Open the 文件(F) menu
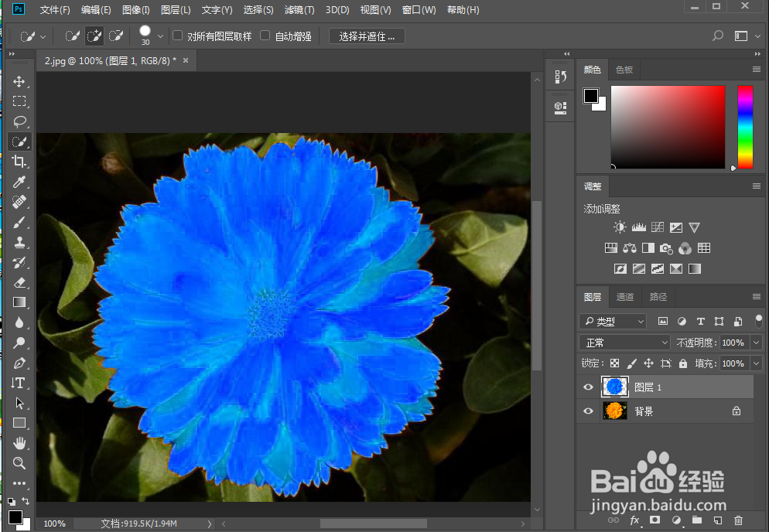Screen dimensions: 769x532 pos(55,10)
